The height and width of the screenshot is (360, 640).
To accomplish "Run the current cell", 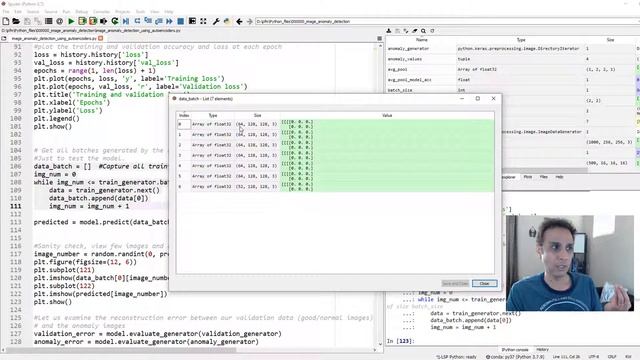I will click(82, 21).
